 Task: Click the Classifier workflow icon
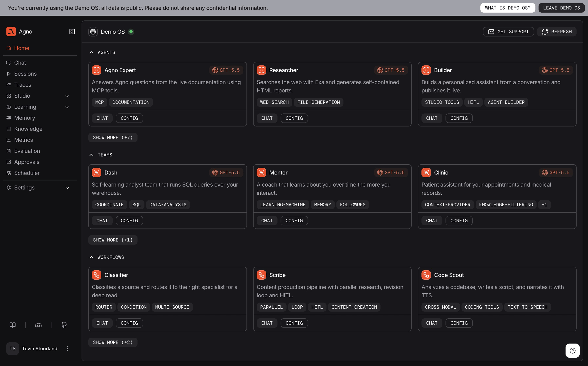pyautogui.click(x=96, y=275)
